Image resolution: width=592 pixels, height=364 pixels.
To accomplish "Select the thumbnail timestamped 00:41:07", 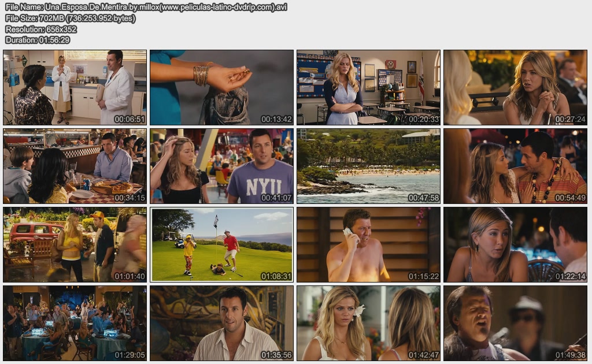I will pos(221,166).
